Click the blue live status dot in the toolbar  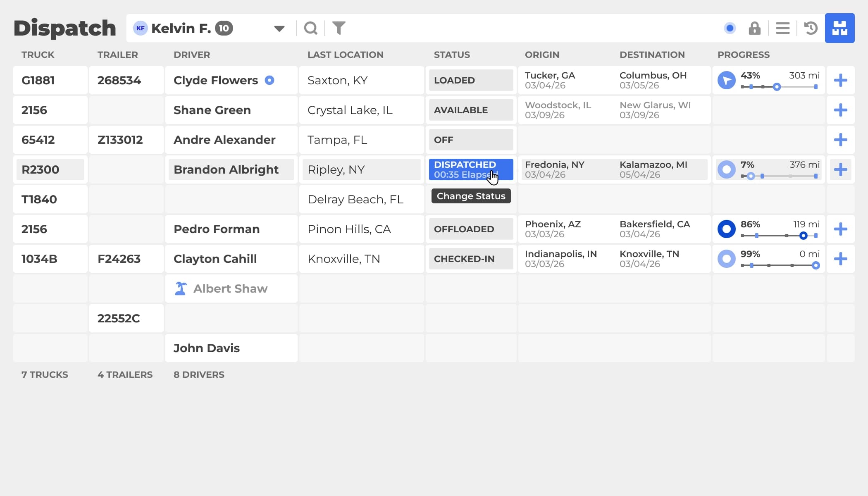click(x=730, y=28)
